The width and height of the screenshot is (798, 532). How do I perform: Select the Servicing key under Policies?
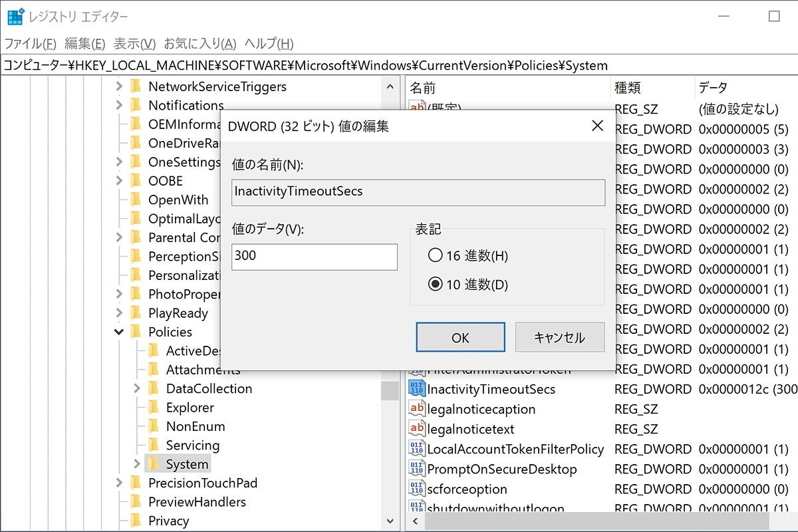[x=193, y=446]
